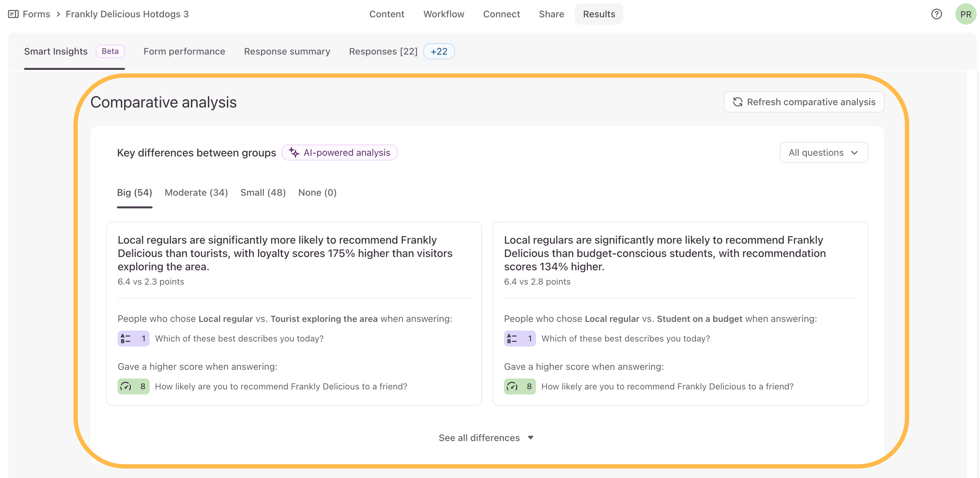
Task: Click the breadcrumb chevron after Forms
Action: pyautogui.click(x=58, y=14)
